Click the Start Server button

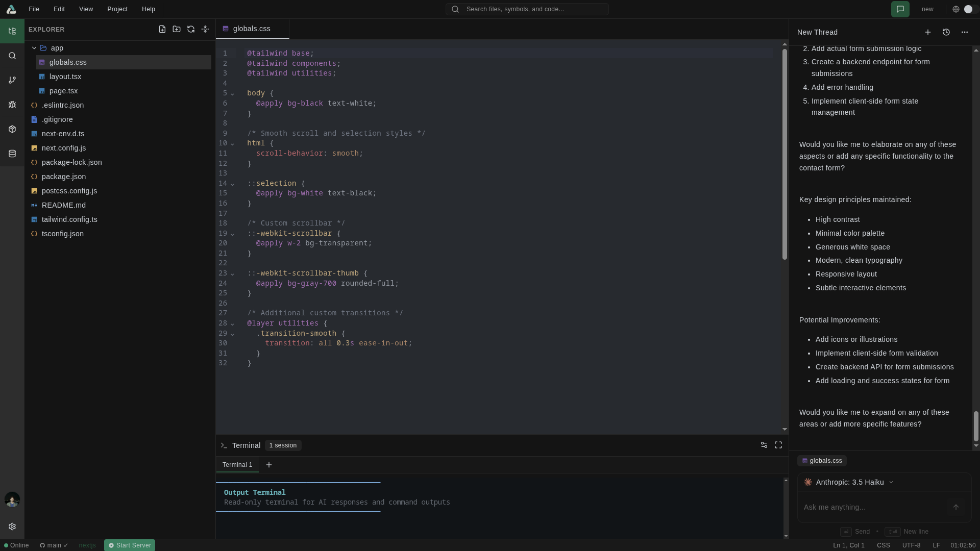(x=130, y=545)
